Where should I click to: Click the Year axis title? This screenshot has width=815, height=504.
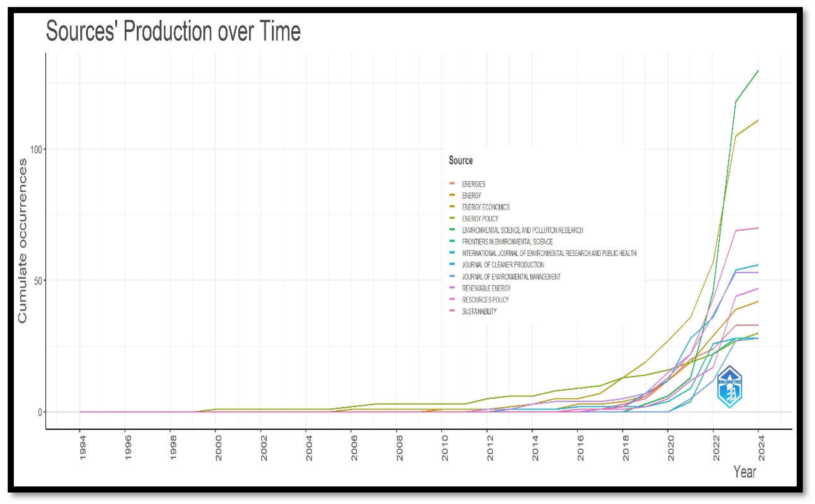[745, 472]
